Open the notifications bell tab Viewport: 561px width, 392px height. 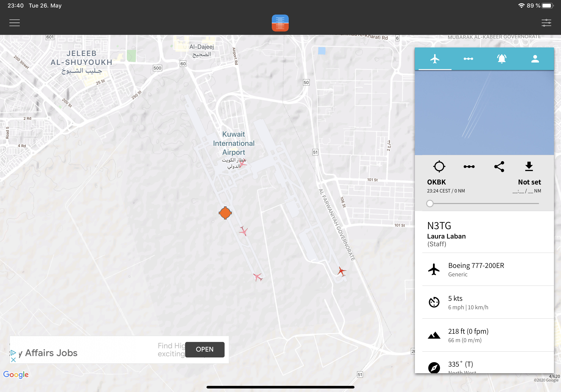point(501,59)
